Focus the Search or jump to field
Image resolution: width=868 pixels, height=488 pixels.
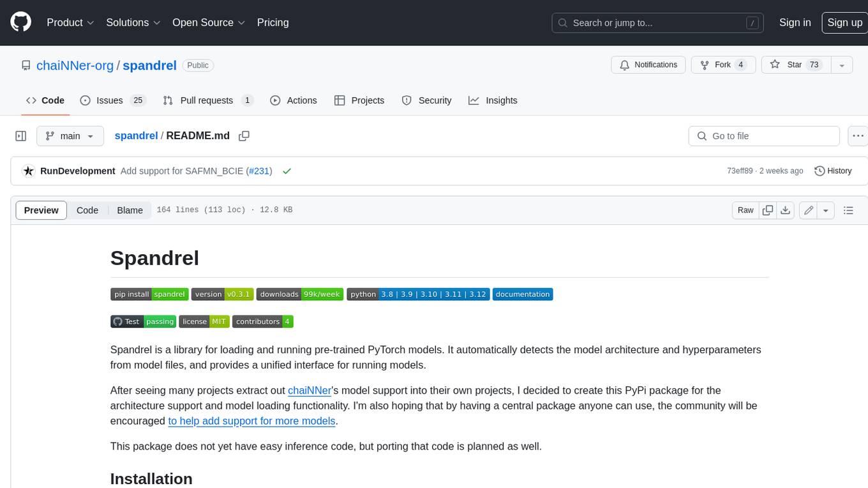pyautogui.click(x=657, y=22)
